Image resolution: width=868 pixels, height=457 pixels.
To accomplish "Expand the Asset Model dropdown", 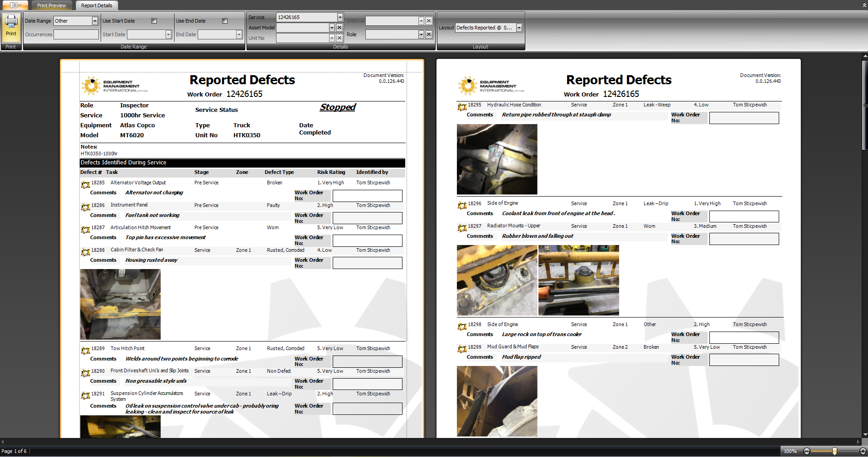I will 332,28.
